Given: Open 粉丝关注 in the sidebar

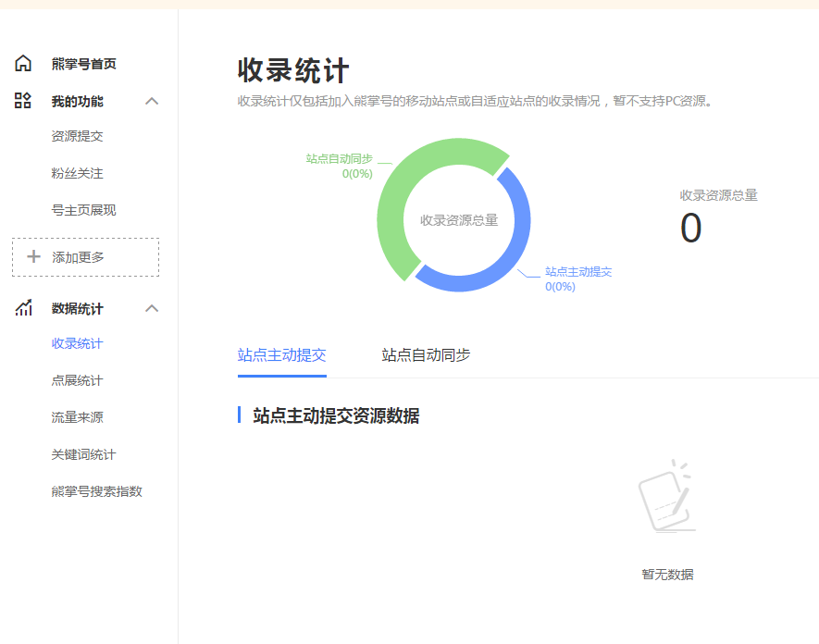Looking at the screenshot, I should 77,173.
